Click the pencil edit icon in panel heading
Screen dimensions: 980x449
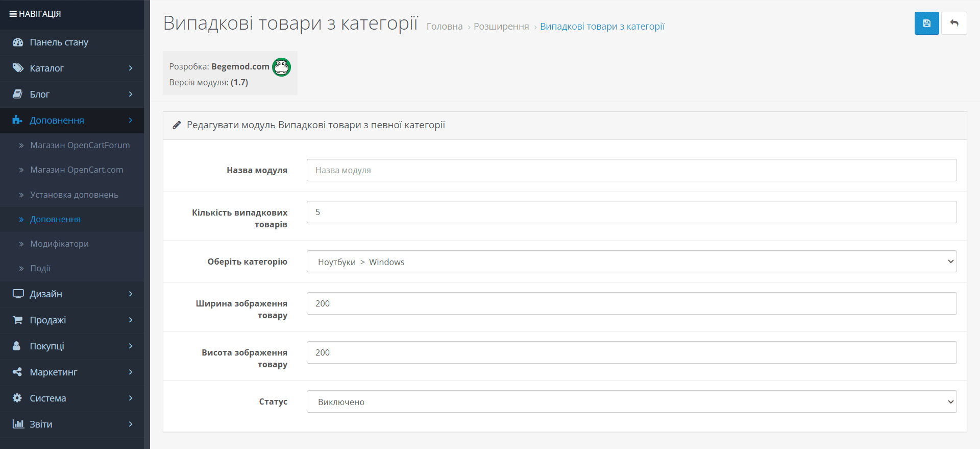pyautogui.click(x=177, y=125)
